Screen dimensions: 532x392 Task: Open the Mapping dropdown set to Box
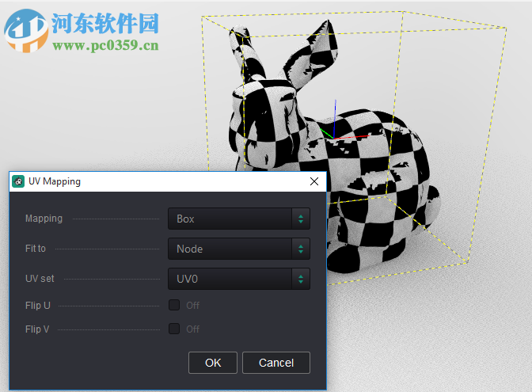click(x=239, y=219)
